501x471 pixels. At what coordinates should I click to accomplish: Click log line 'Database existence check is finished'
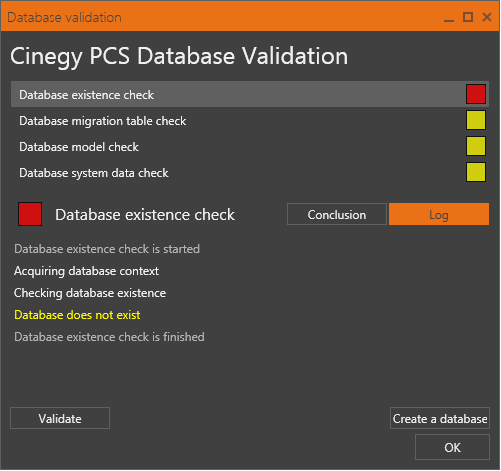tap(109, 337)
